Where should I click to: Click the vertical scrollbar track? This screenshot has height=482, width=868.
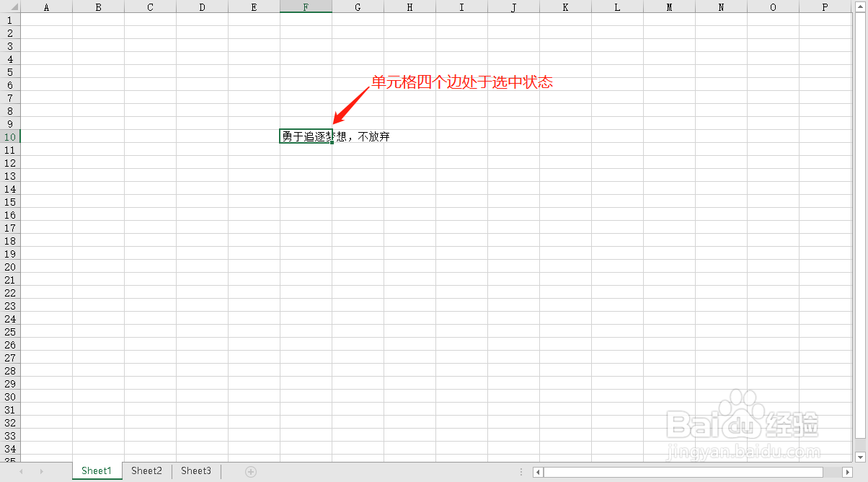[x=860, y=231]
